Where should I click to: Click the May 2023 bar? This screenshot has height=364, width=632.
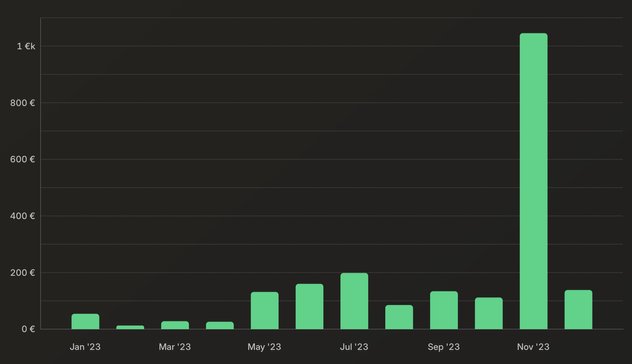[x=264, y=310]
